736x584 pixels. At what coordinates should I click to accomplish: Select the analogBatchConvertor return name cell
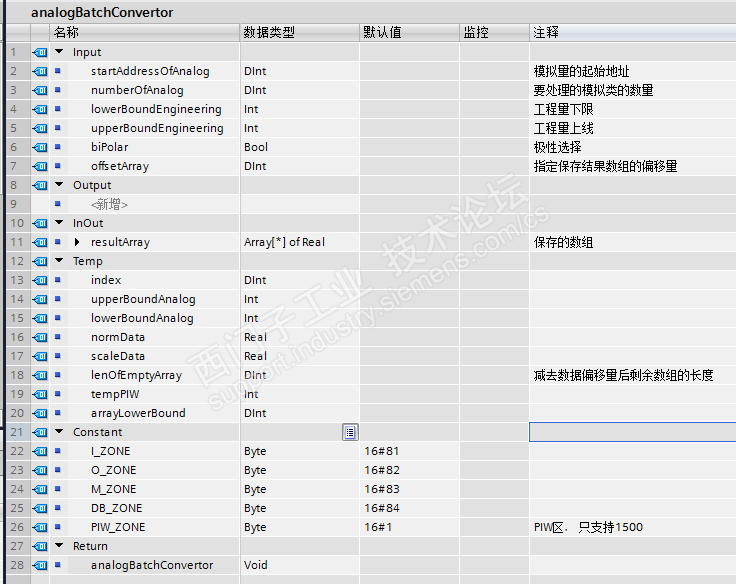point(153,565)
